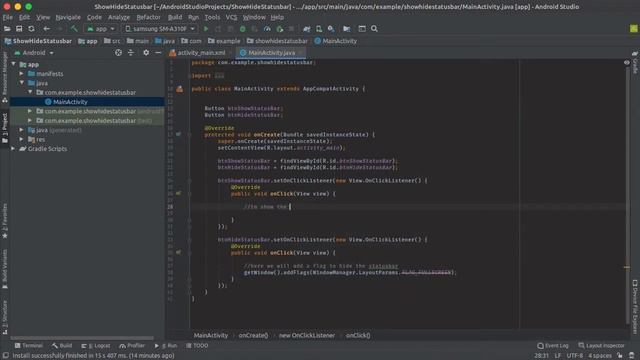
Task: Click the green Debug bug icon
Action: click(x=242, y=29)
